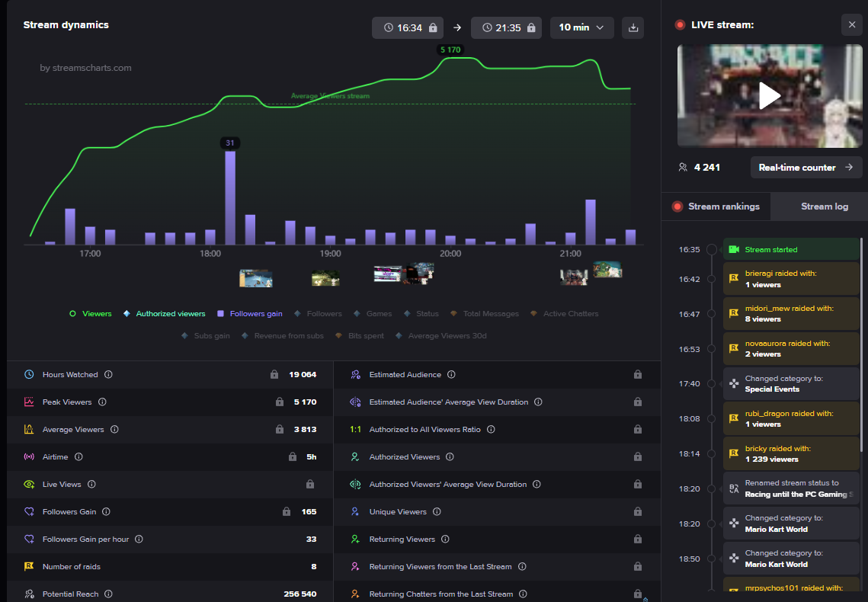Click the game thumbnail before 19:00
The image size is (868, 602).
pyautogui.click(x=325, y=278)
